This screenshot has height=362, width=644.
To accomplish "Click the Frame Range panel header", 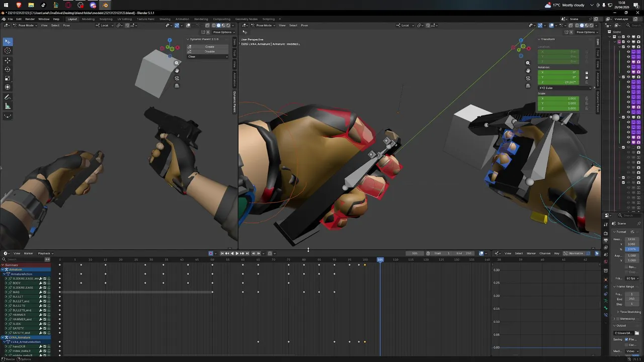I will point(624,287).
